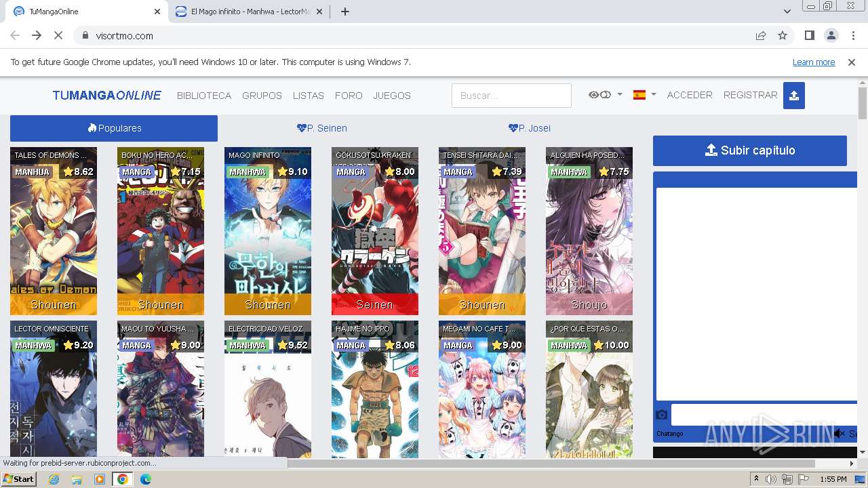Open Maou to Yuusha manga cover
Viewport: 868px width, 488px height.
tap(161, 389)
